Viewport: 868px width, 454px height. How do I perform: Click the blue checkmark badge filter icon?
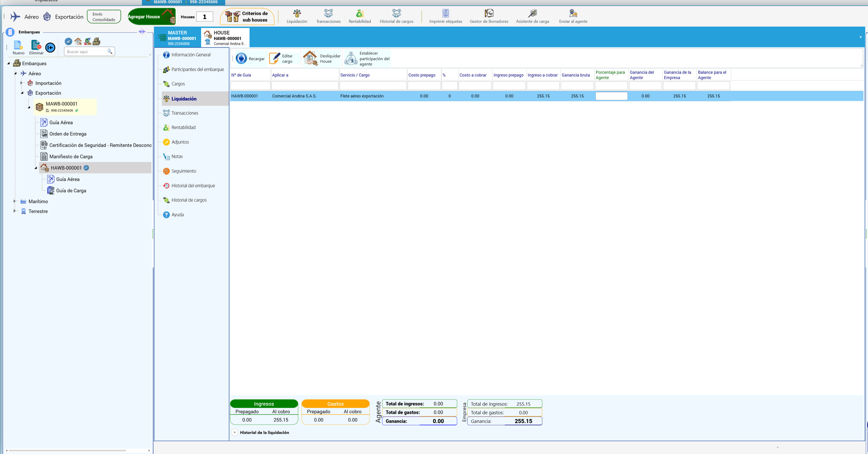(68, 41)
